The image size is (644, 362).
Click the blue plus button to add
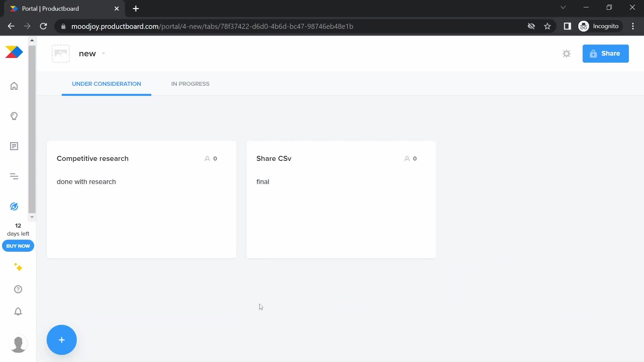point(62,340)
